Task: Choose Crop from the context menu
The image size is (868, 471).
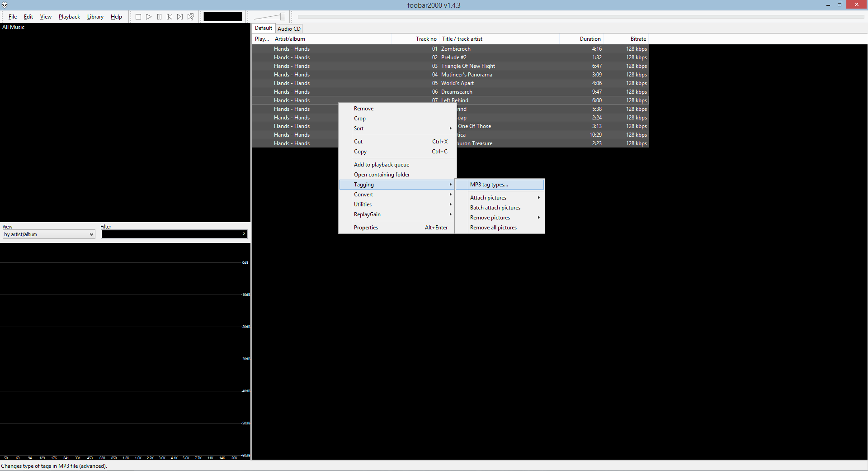Action: (398, 119)
